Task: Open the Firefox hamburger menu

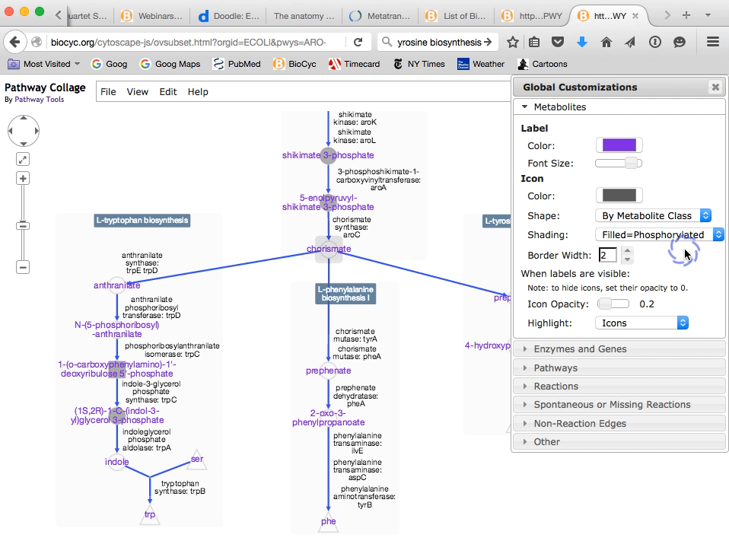Action: tap(712, 42)
